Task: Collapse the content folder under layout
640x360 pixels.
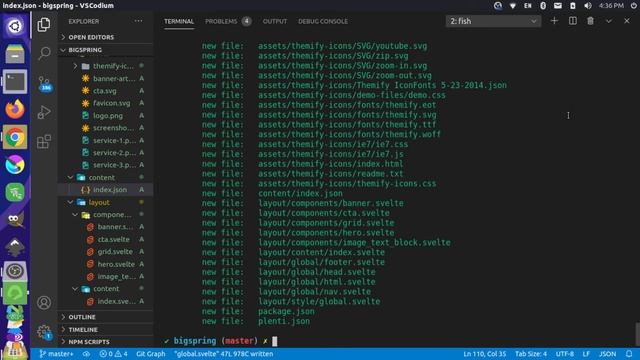Action: click(106, 289)
